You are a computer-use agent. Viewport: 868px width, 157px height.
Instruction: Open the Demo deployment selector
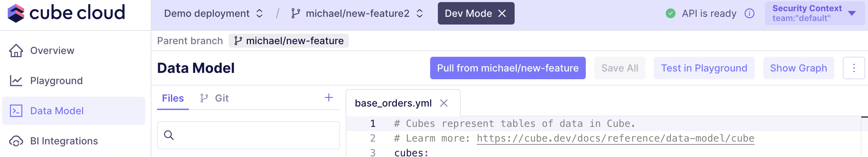pyautogui.click(x=213, y=14)
